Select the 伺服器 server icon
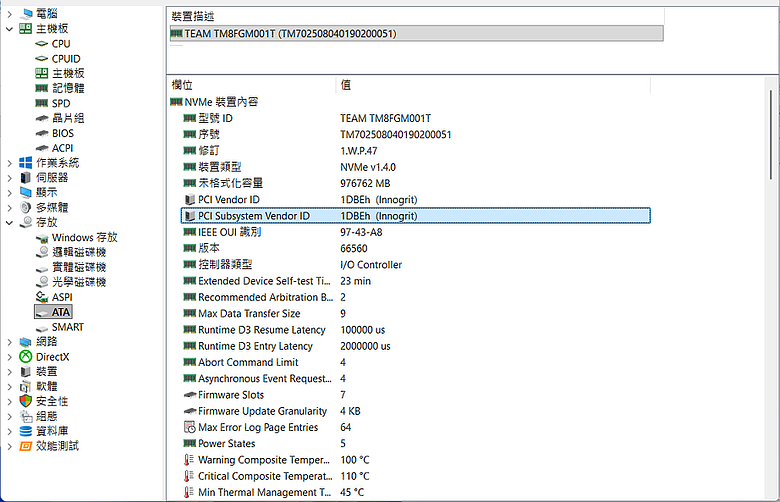780x502 pixels. [26, 178]
